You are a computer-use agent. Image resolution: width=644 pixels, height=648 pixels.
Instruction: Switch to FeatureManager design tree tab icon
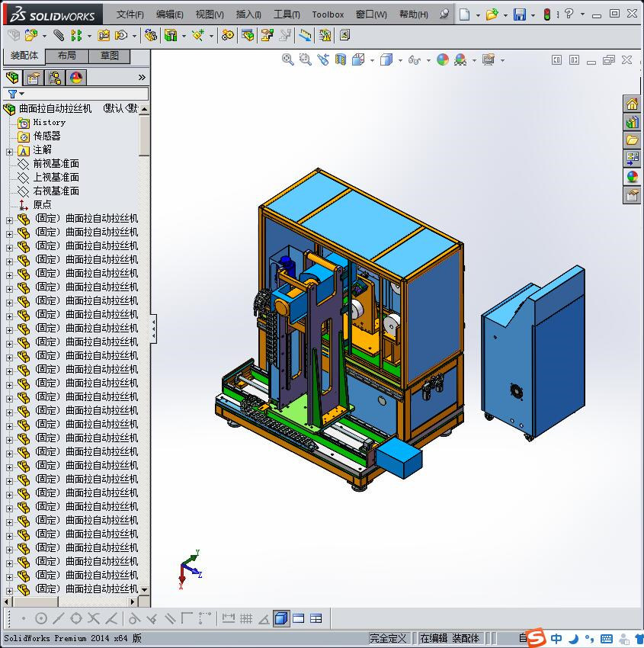tap(12, 77)
